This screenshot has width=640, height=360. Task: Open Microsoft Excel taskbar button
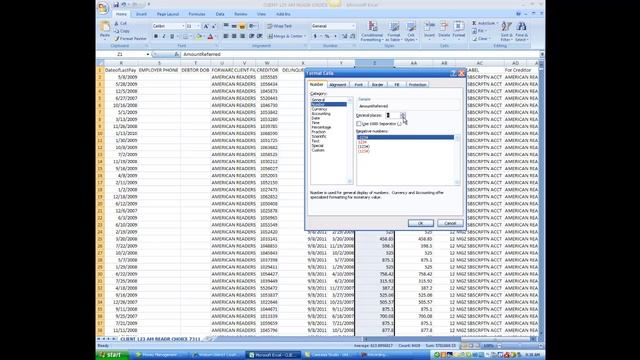272,355
